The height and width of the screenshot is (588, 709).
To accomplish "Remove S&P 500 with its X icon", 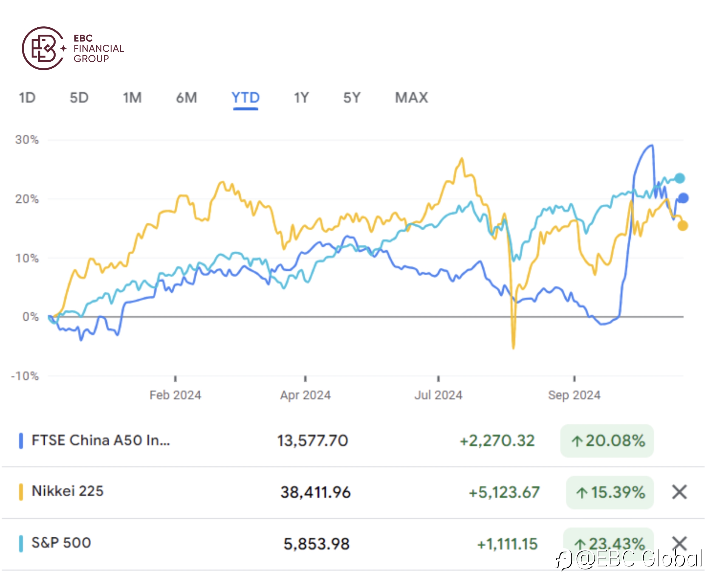I will coord(679,544).
